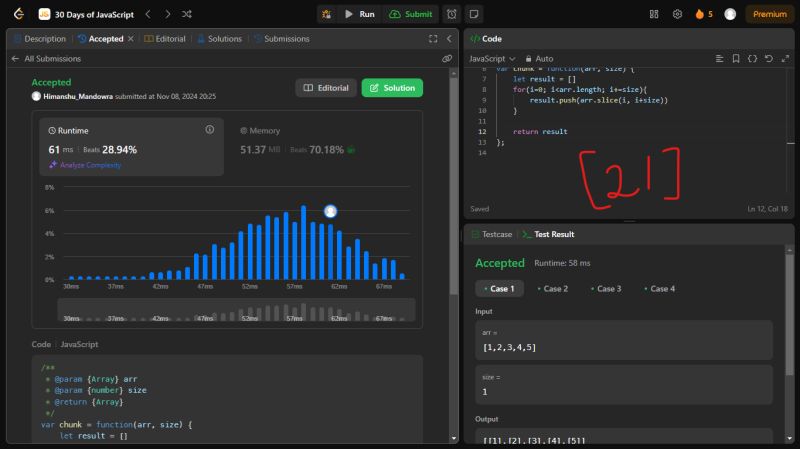800x449 pixels.
Task: Click the debugger icon beside Run
Action: (x=327, y=14)
